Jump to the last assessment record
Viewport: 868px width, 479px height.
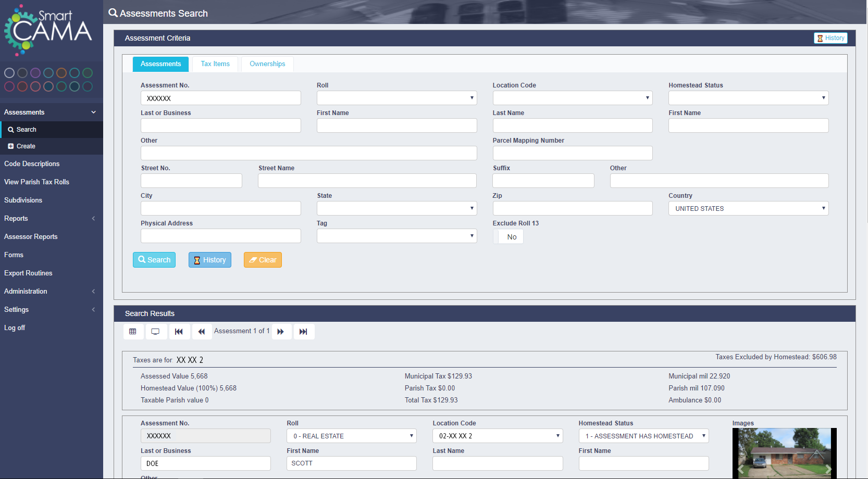304,332
